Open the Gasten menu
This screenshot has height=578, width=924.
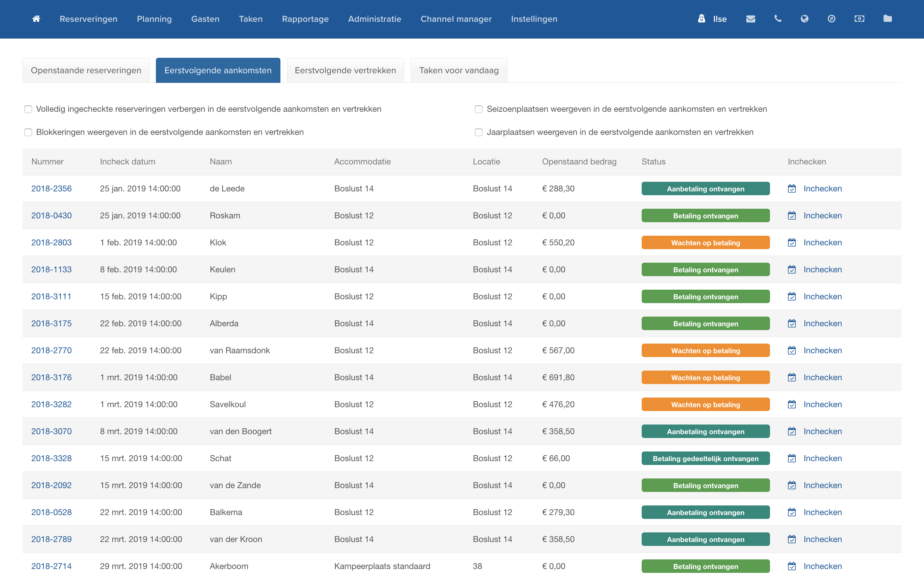[x=205, y=19]
